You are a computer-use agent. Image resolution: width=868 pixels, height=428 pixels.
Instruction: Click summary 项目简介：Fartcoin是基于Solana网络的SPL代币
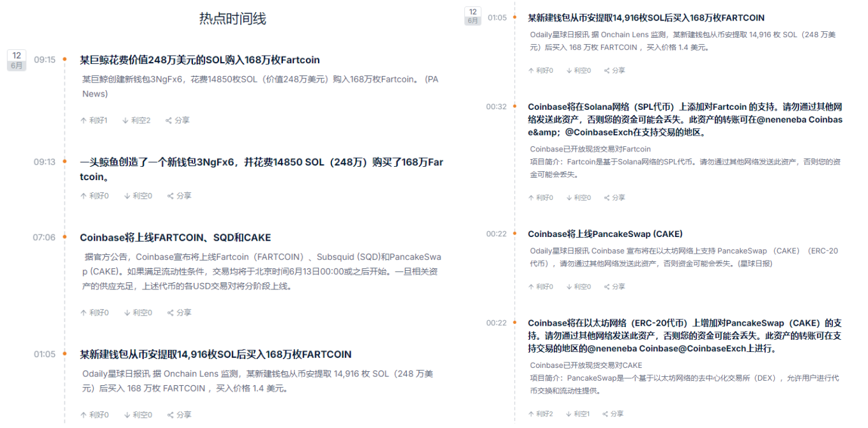pyautogui.click(x=685, y=168)
